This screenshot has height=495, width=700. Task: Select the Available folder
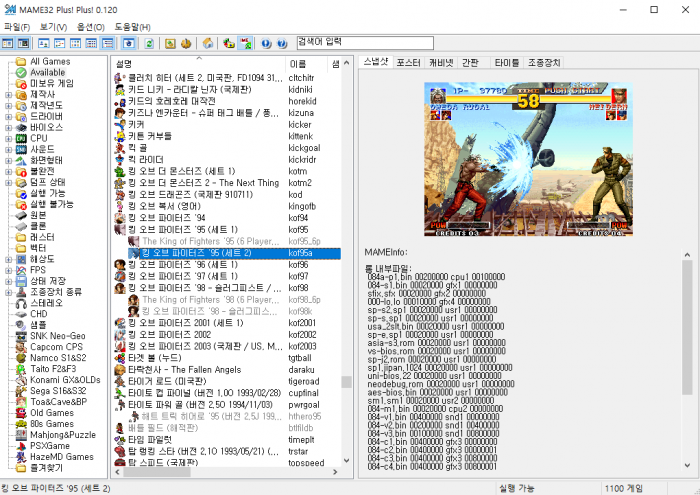click(47, 72)
